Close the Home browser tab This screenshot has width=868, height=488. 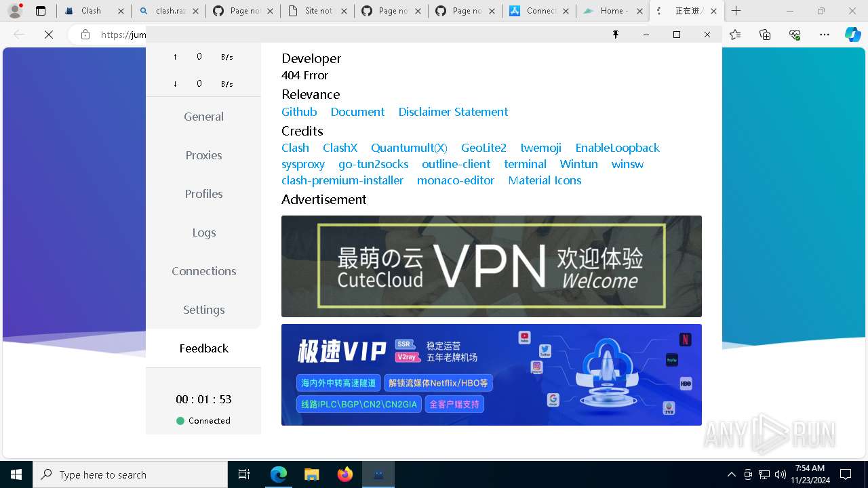[x=639, y=11]
